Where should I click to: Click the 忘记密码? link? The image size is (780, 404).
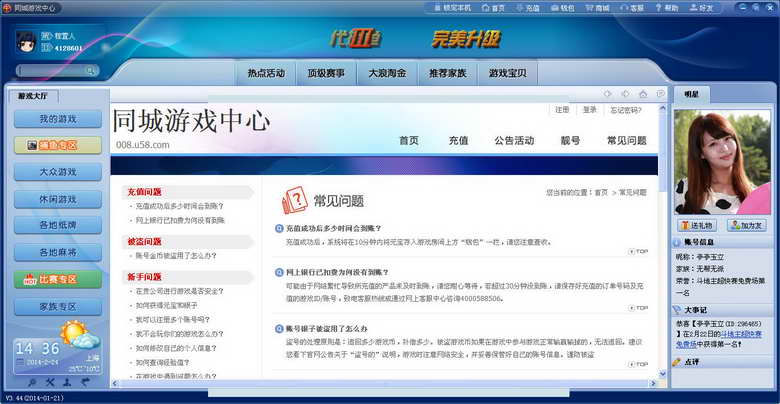point(626,110)
